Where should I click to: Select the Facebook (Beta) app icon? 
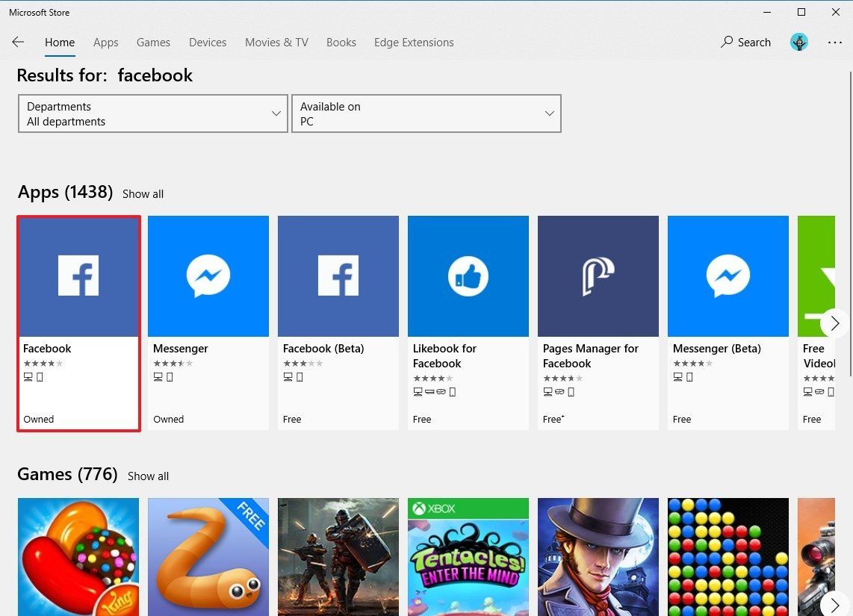[338, 275]
